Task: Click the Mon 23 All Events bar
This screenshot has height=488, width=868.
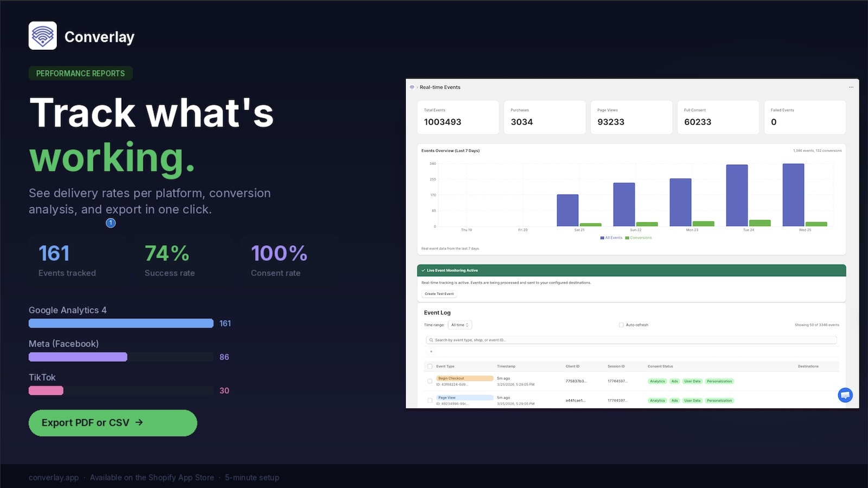Action: pyautogui.click(x=680, y=202)
